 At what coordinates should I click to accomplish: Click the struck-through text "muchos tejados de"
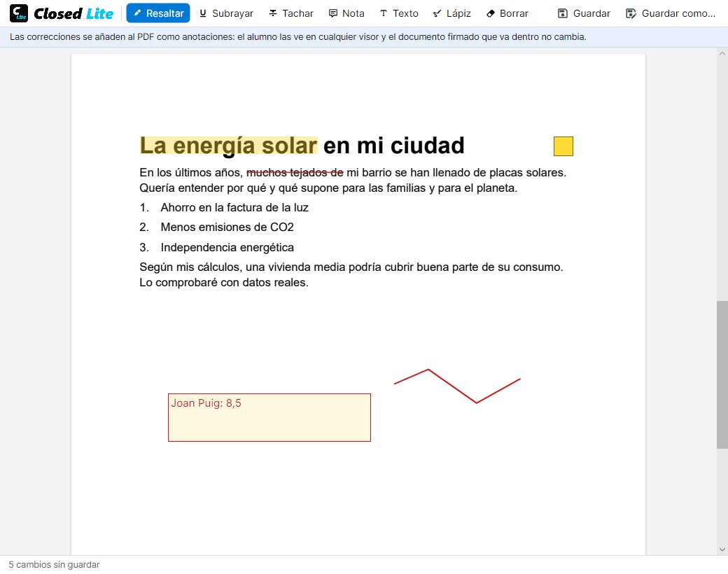[x=295, y=172]
